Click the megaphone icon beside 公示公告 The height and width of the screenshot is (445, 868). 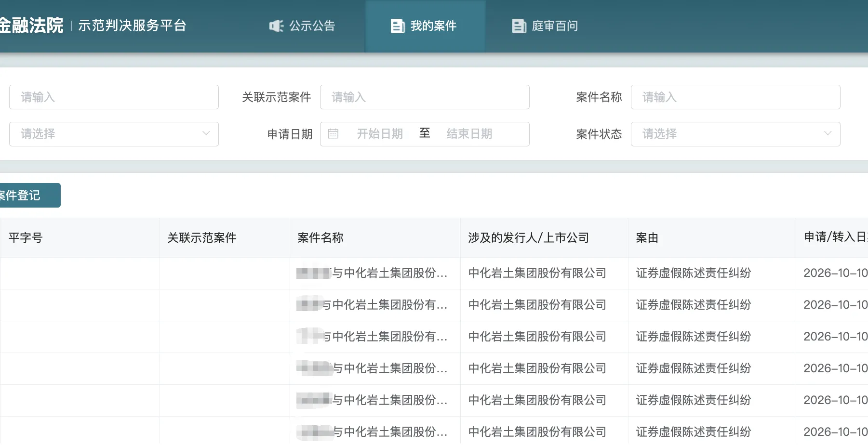click(276, 26)
